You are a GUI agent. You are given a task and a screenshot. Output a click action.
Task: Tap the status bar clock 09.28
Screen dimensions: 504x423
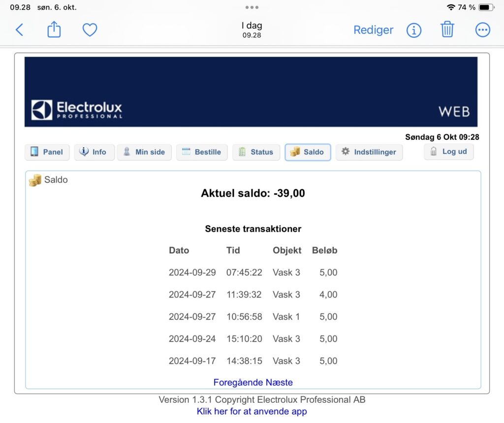point(20,7)
